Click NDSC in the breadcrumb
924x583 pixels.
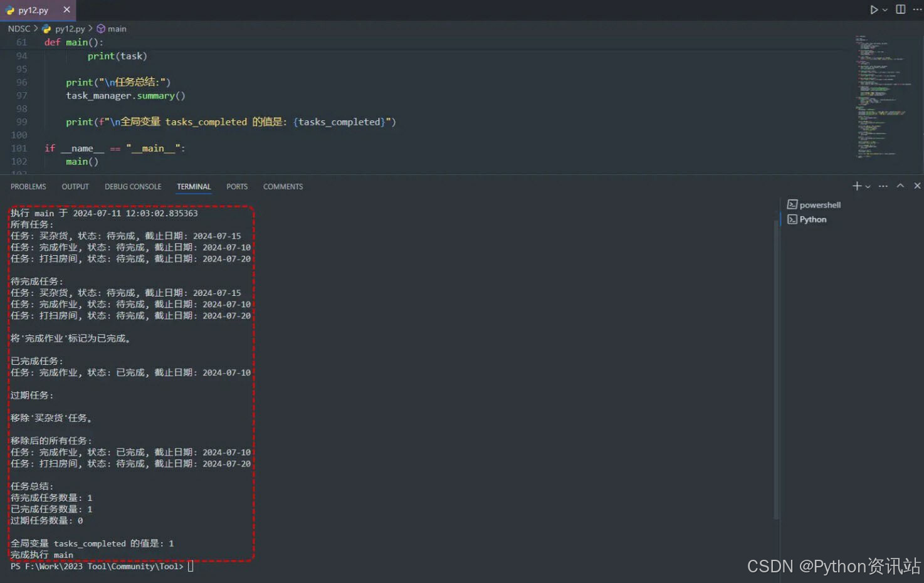click(19, 29)
